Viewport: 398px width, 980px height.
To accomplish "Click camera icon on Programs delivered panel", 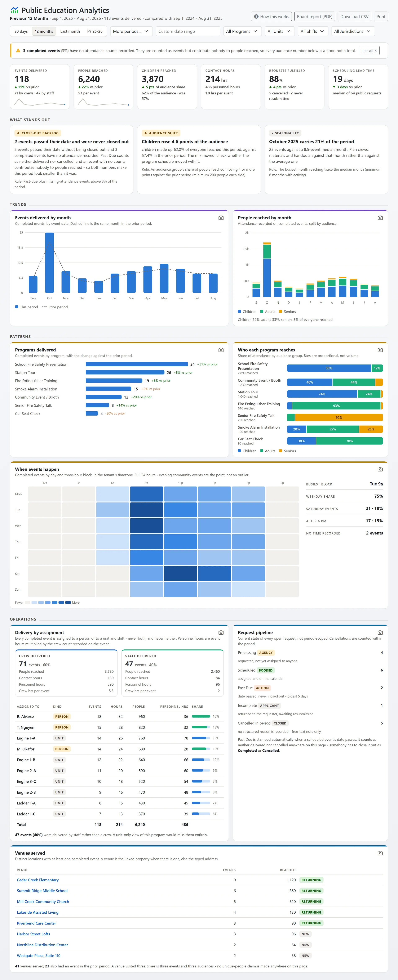I will 221,350.
